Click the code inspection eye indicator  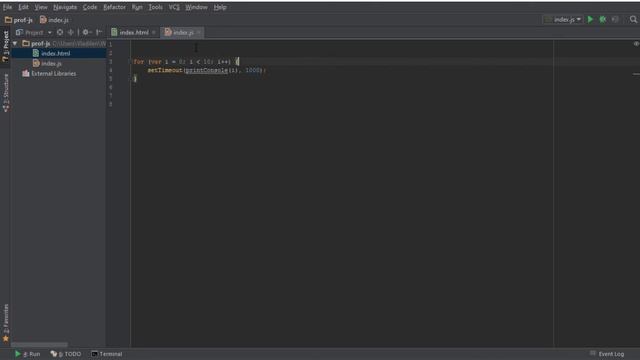(x=636, y=44)
